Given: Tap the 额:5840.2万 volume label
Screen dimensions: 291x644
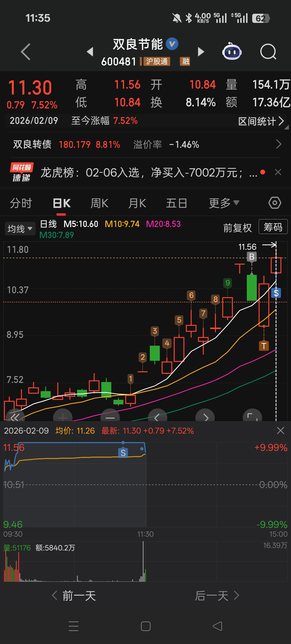Looking at the screenshot, I should pyautogui.click(x=55, y=548).
